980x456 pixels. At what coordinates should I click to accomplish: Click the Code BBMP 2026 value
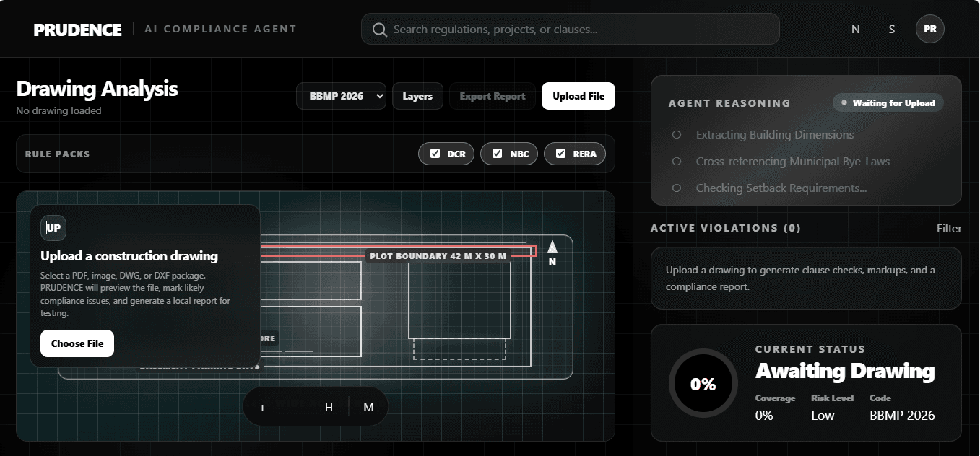tap(902, 416)
